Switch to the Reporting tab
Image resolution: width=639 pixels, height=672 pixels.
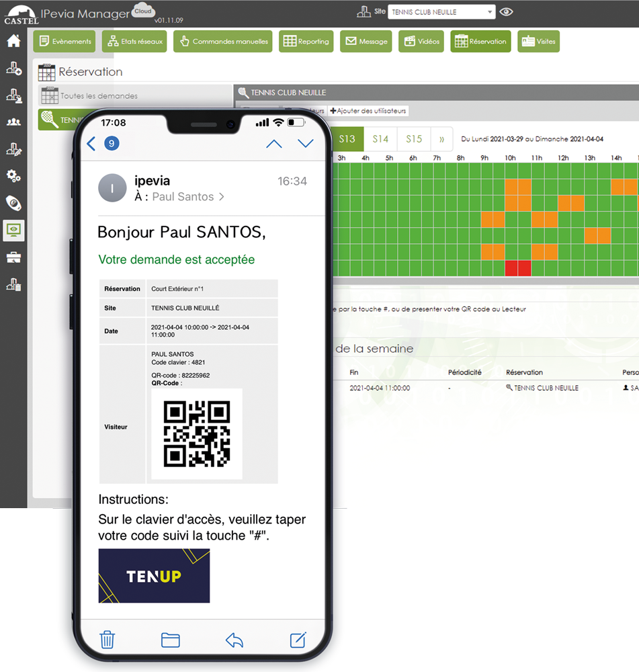click(x=306, y=42)
